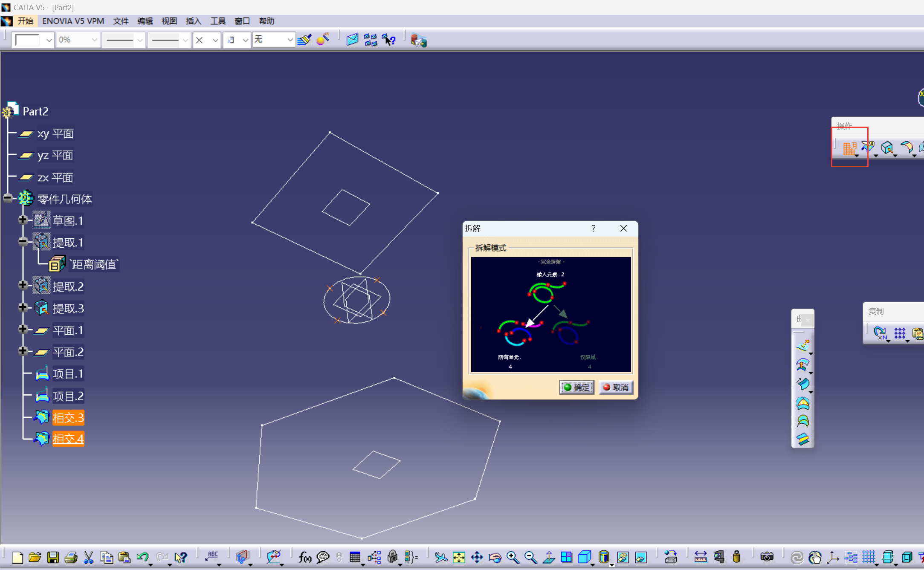Click the 确定 button in dialog
The height and width of the screenshot is (570, 924).
pyautogui.click(x=576, y=387)
